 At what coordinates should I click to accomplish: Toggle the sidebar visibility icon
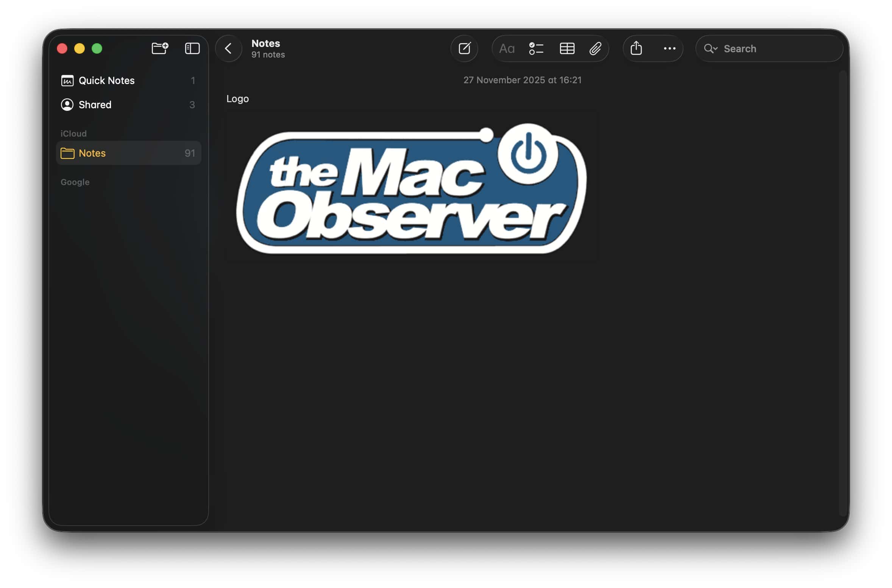(x=192, y=48)
